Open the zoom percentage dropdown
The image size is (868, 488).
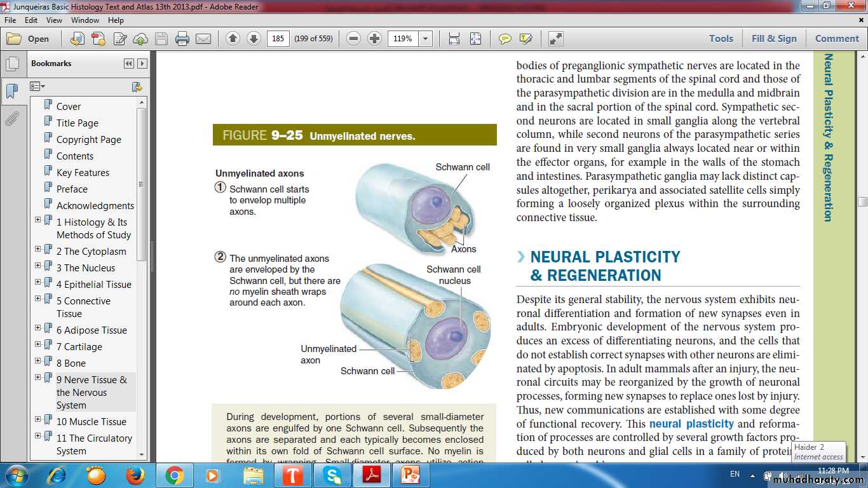coord(426,39)
